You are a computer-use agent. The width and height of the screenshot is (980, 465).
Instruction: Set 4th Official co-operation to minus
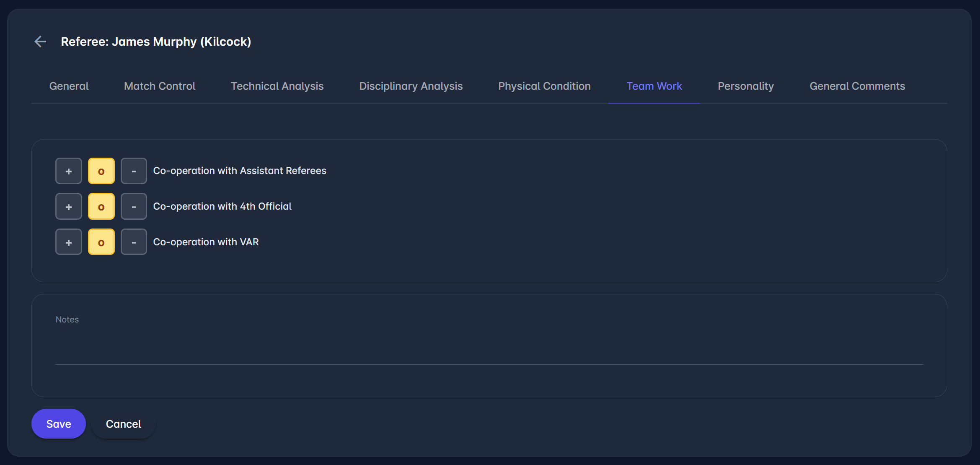134,206
